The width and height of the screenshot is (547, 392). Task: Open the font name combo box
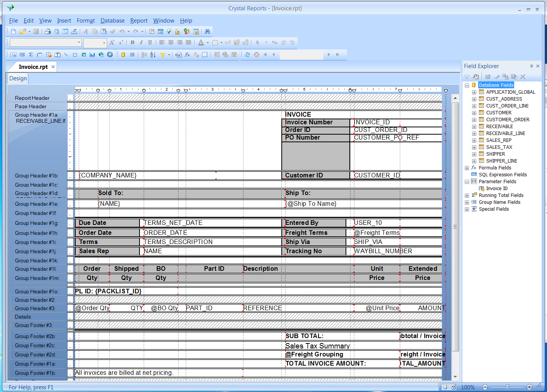pos(45,42)
